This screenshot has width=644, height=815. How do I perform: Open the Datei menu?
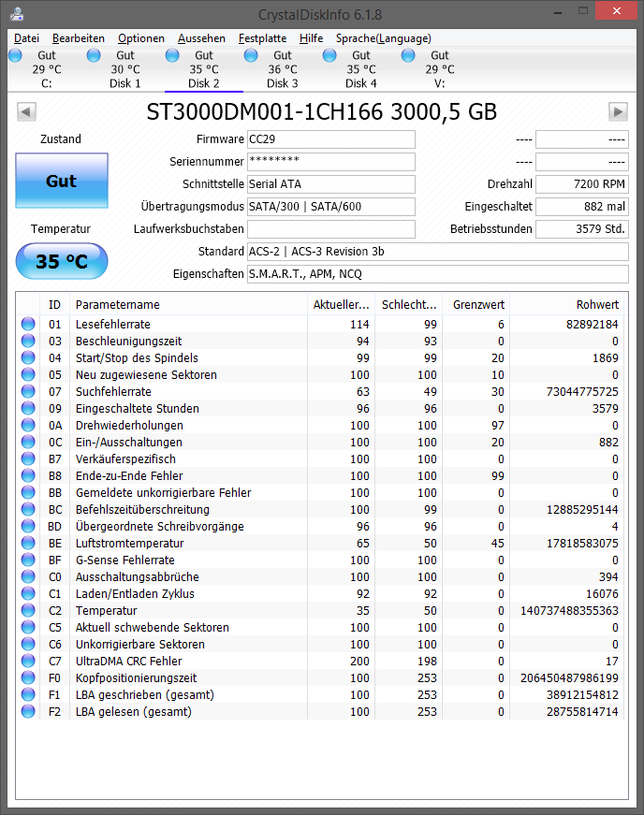click(26, 38)
